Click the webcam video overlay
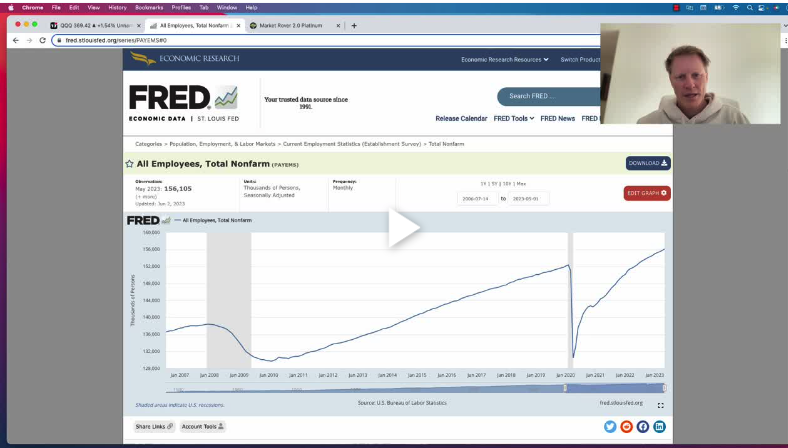The width and height of the screenshot is (788, 448). click(691, 73)
